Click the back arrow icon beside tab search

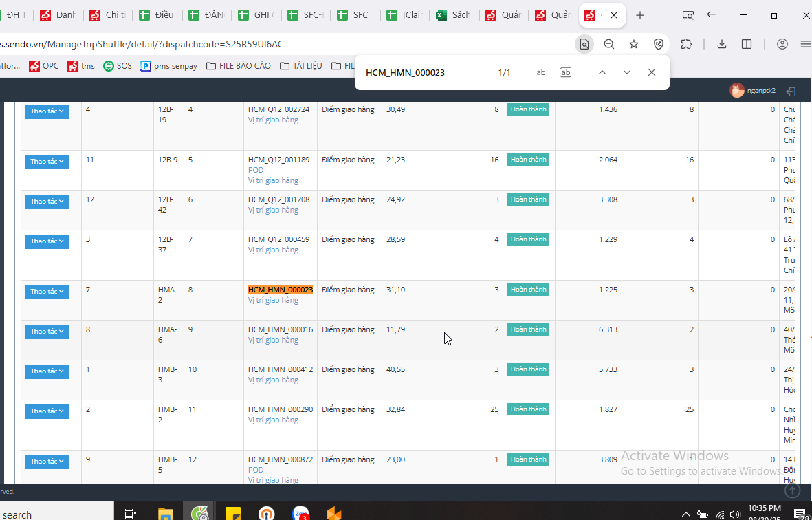tap(712, 15)
